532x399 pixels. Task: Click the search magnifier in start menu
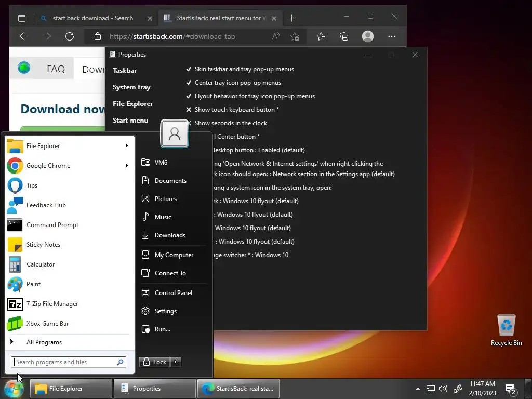coord(120,362)
